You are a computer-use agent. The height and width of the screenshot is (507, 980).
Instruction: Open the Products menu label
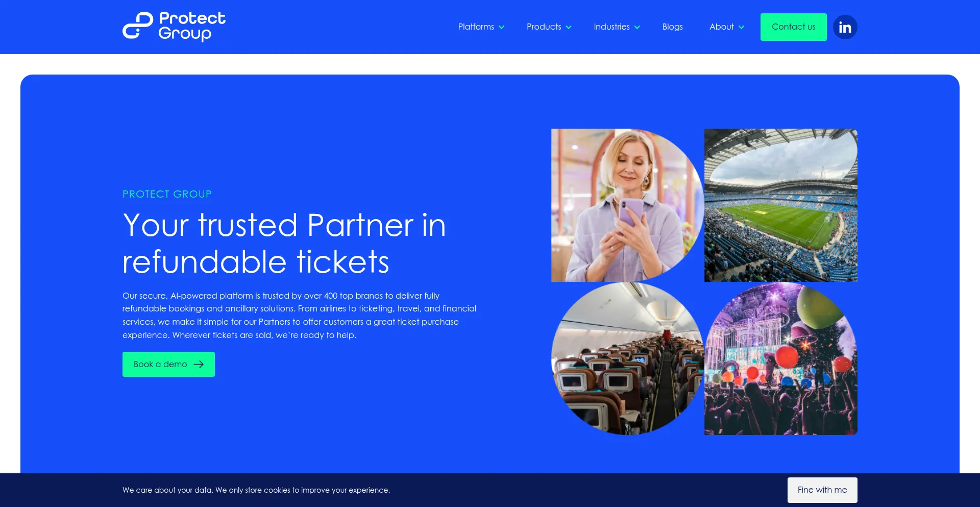pos(544,27)
